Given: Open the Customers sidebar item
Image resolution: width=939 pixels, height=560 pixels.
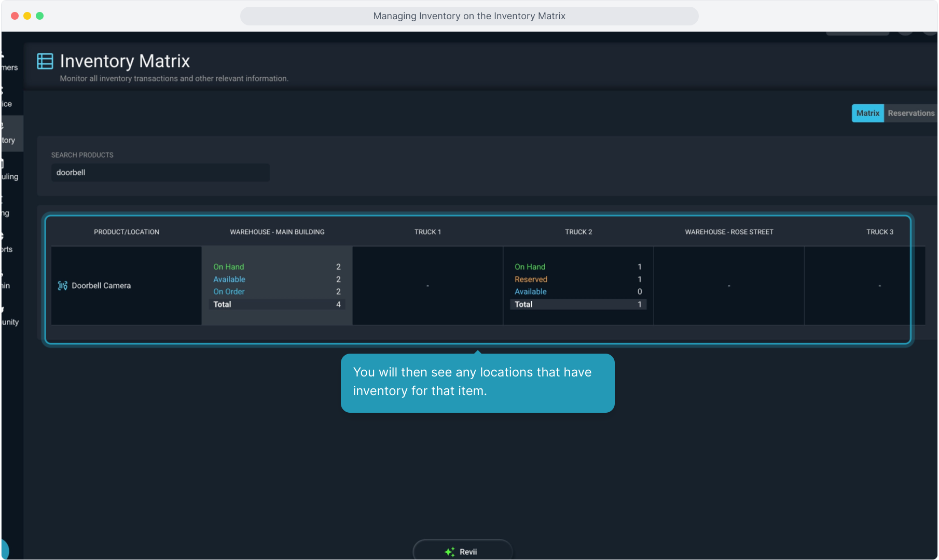Looking at the screenshot, I should [9, 63].
